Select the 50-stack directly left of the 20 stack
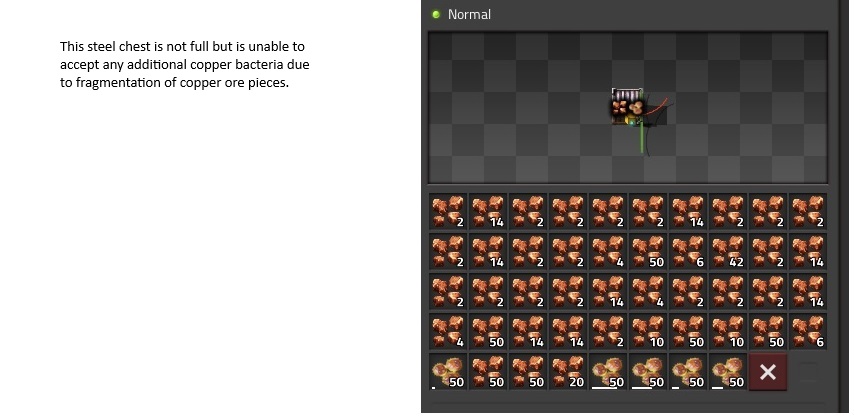Viewport: 854px width, 419px height. coord(528,372)
